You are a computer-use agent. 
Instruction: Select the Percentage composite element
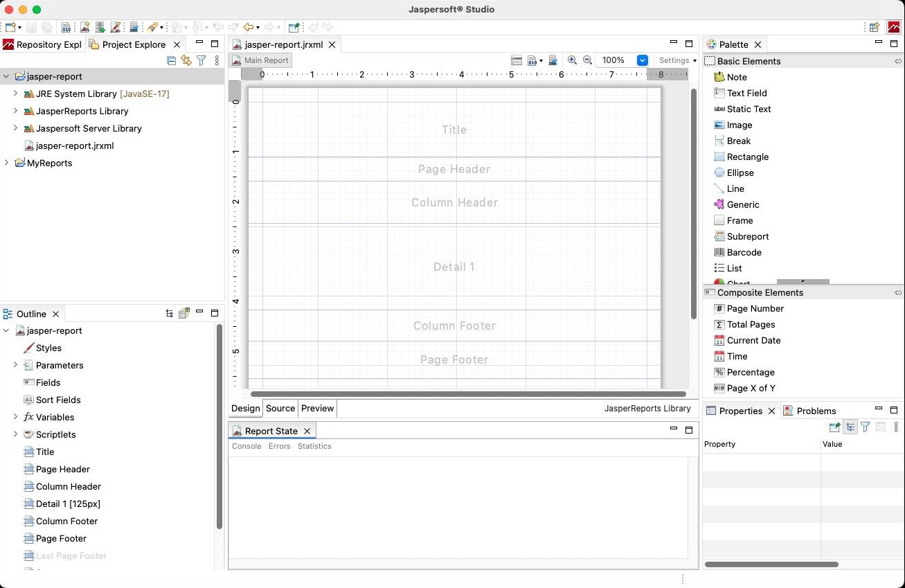(744, 372)
